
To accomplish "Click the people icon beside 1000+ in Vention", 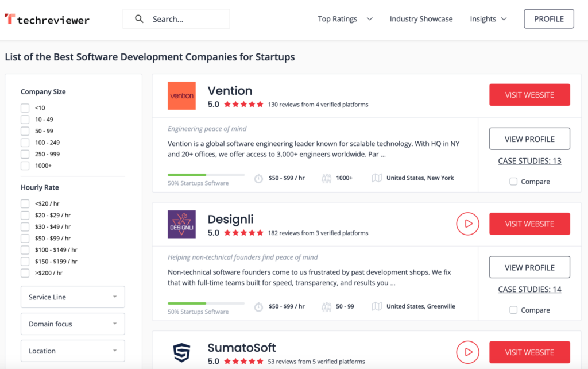I will [x=326, y=178].
